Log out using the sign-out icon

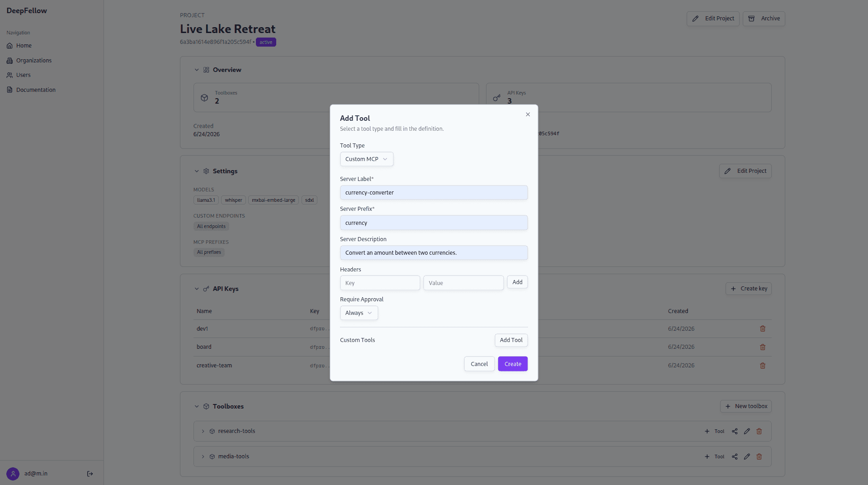click(x=90, y=474)
